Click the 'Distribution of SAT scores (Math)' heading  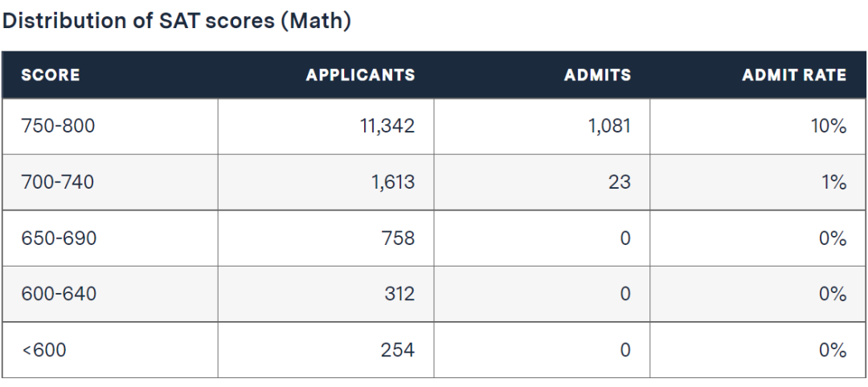[177, 22]
